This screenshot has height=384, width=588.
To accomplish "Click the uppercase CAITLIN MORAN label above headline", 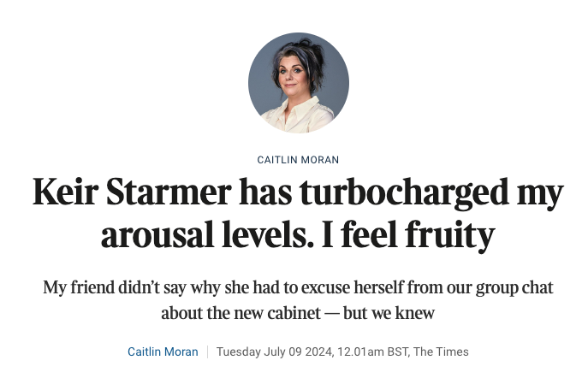I will (298, 160).
